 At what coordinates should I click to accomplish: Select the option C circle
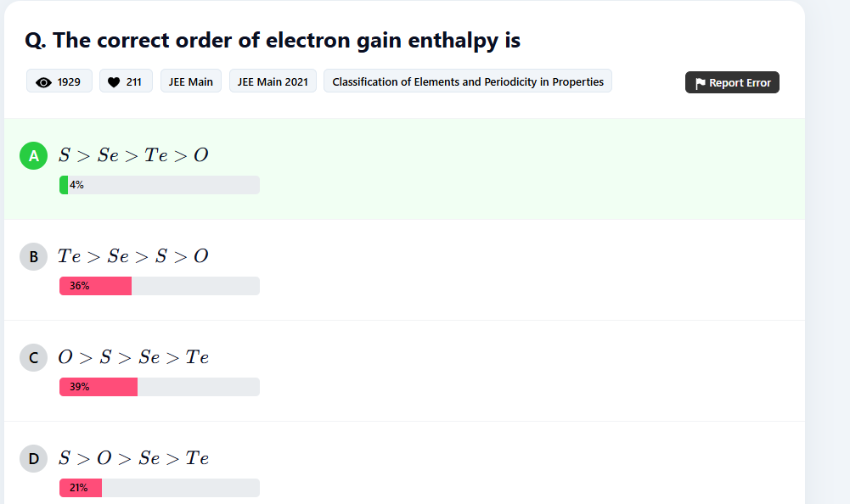click(x=34, y=358)
